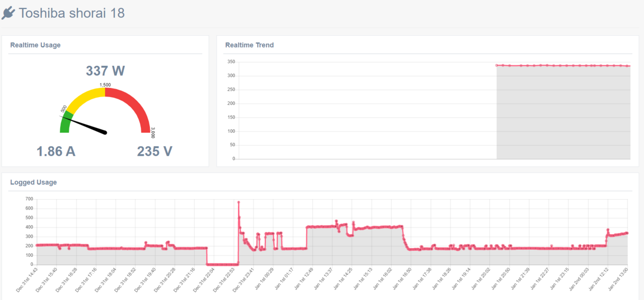Click the 500 label on Logged Usage axis
This screenshot has height=300, width=644.
click(x=29, y=218)
